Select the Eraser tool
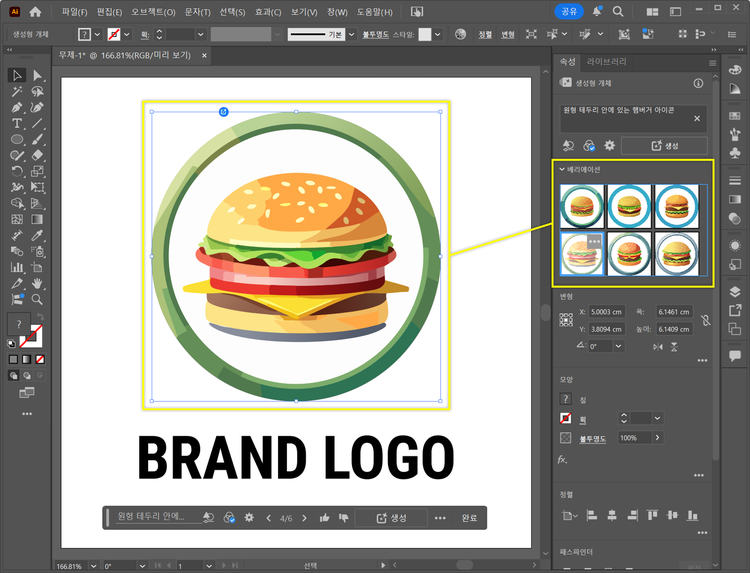The width and height of the screenshot is (750, 573). click(x=37, y=155)
